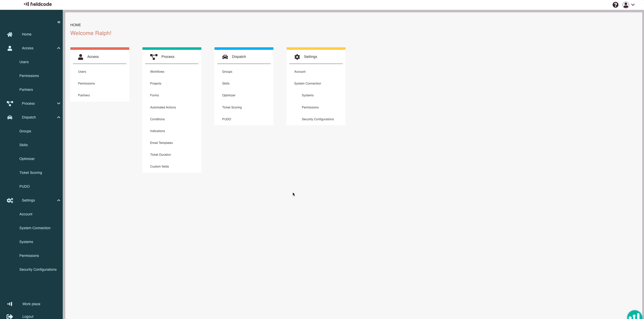This screenshot has width=644, height=319.
Task: Open Conditions on the Process card
Action: [157, 119]
